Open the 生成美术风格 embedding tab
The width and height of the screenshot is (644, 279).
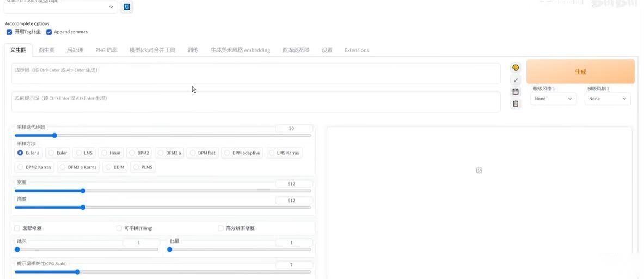tap(240, 50)
